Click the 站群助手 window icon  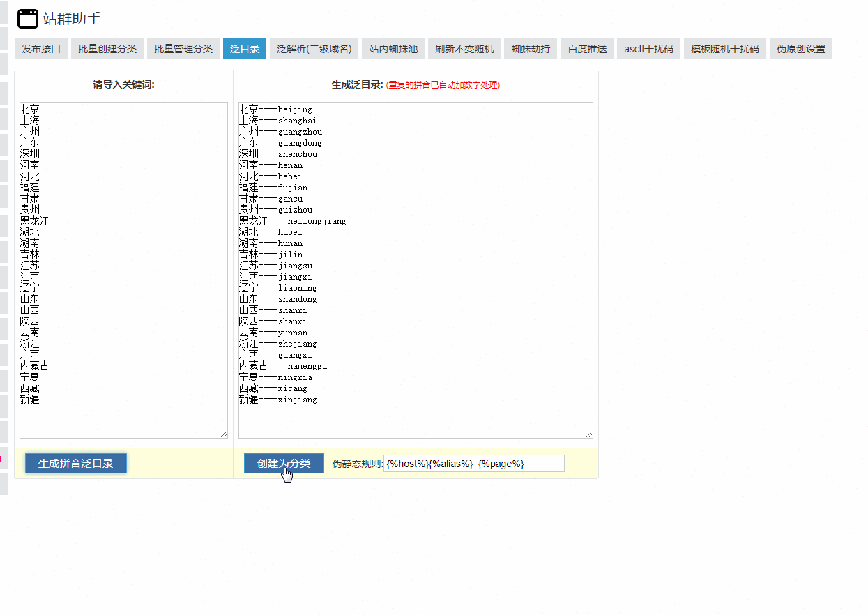(x=28, y=19)
